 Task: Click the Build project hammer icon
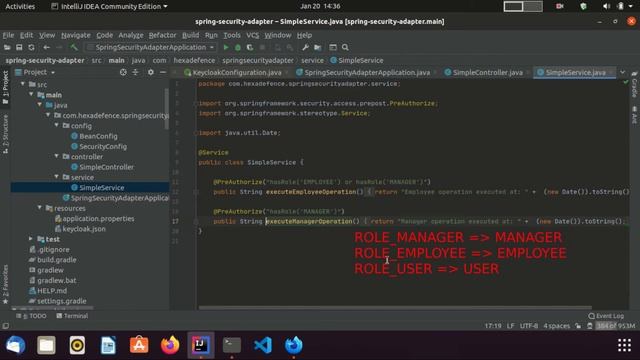[73, 47]
